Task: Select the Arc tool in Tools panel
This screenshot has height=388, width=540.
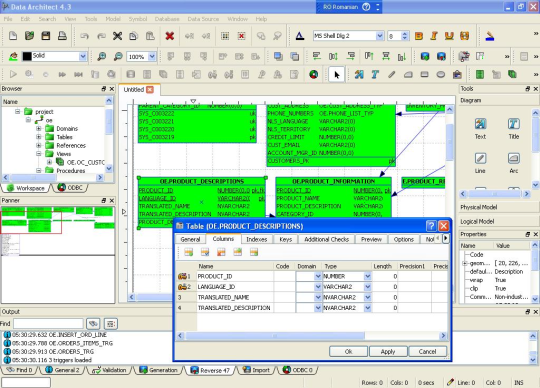Action: pyautogui.click(x=513, y=163)
